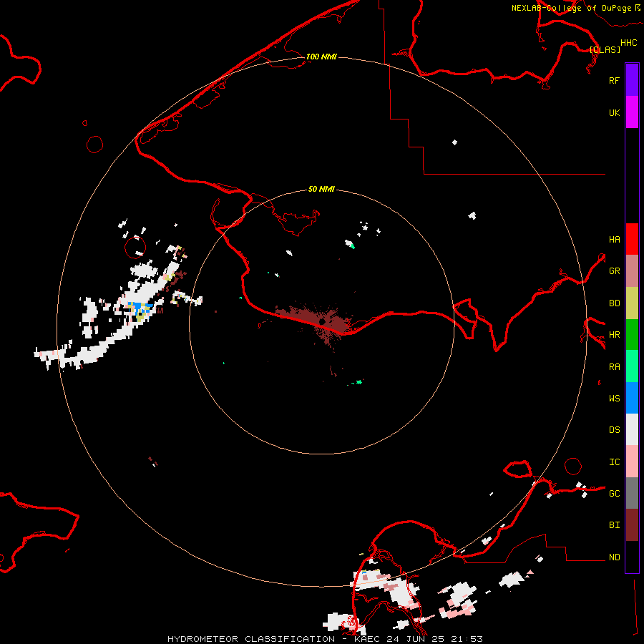644x644 pixels.
Task: Click the white DS legend swatch
Action: [x=632, y=429]
